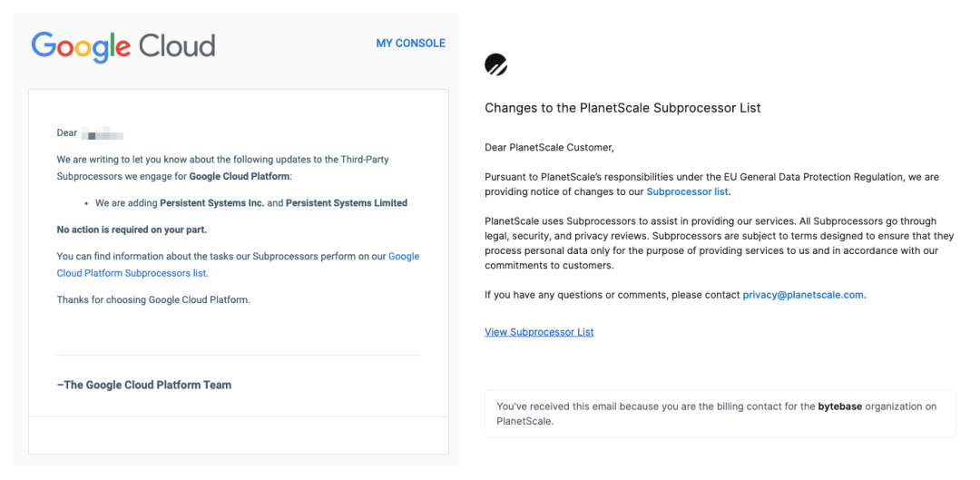Click the No action is required sentence
Screen dimensions: 980x480
point(132,230)
